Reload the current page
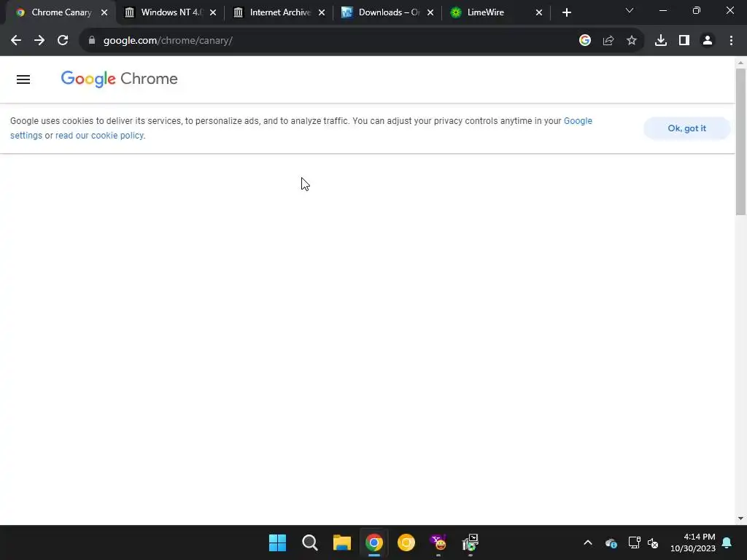 (x=63, y=41)
